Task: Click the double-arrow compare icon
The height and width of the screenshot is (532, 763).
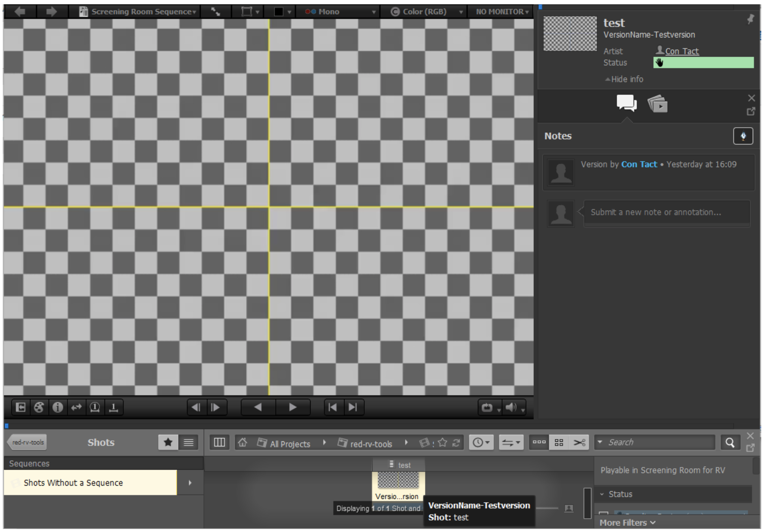Action: [77, 407]
